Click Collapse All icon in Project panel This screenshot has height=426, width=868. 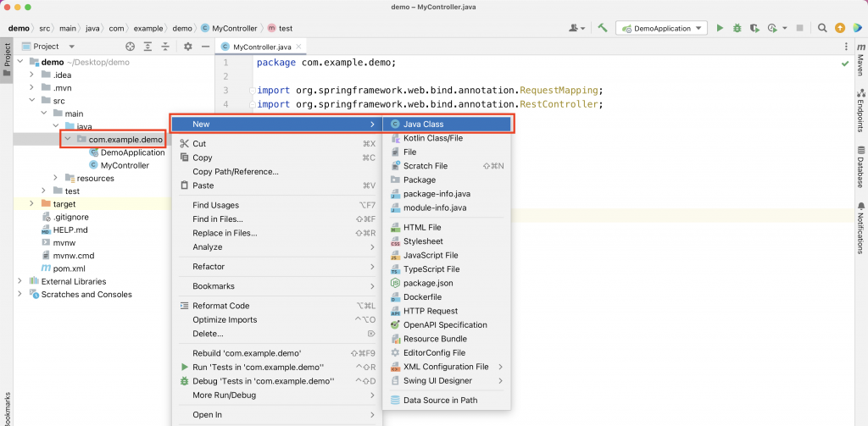[x=164, y=47]
